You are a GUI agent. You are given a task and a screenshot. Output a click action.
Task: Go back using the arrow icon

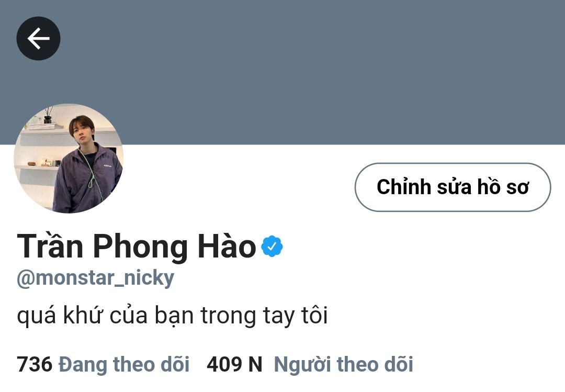pos(38,38)
